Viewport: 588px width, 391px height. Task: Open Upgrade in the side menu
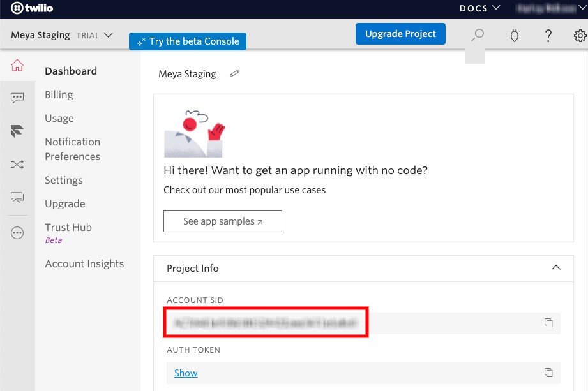pos(65,203)
